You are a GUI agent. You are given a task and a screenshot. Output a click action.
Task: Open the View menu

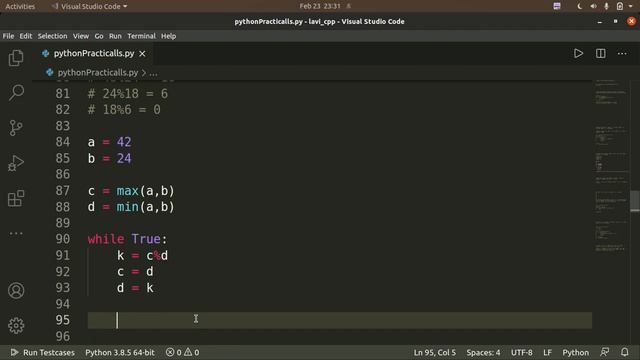81,36
